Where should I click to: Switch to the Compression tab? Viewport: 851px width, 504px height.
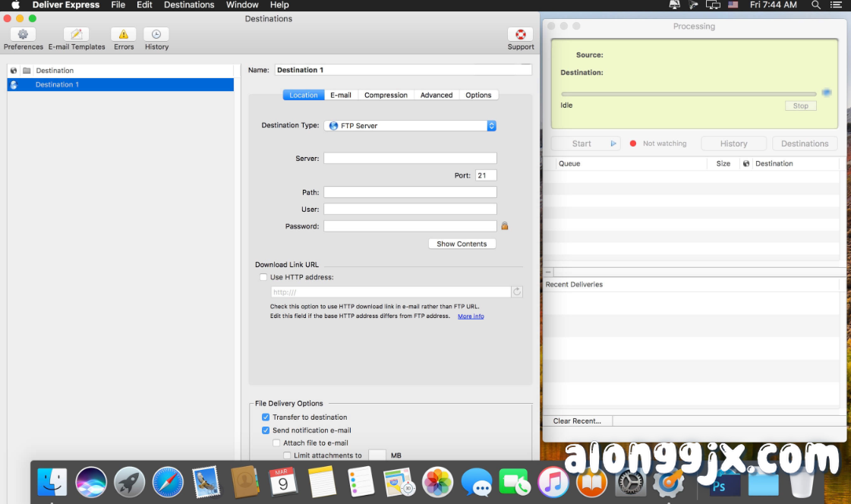386,95
